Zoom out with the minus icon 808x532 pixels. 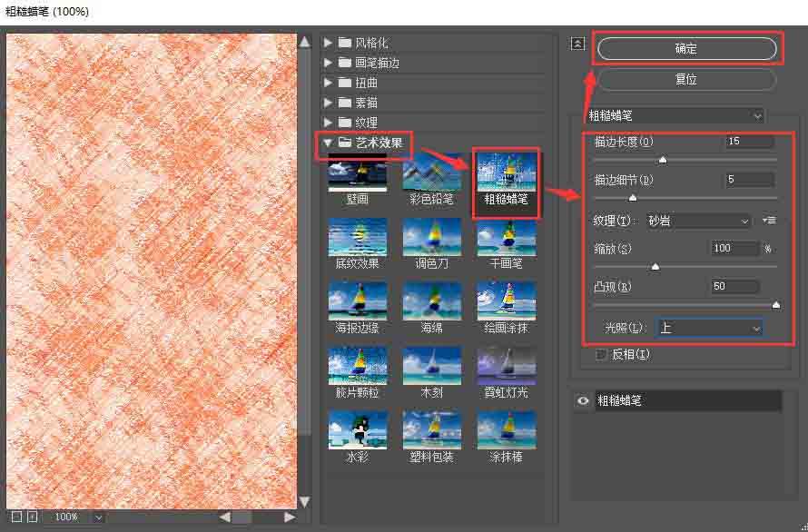pyautogui.click(x=16, y=517)
